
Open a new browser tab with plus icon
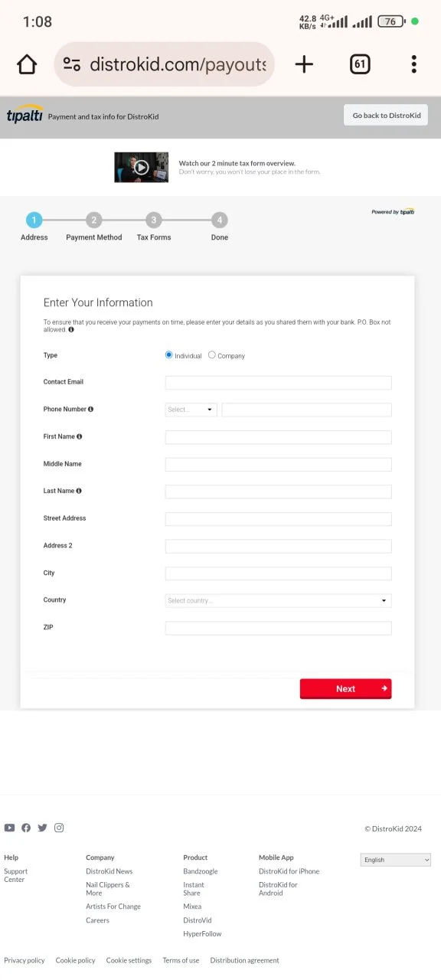pos(304,64)
